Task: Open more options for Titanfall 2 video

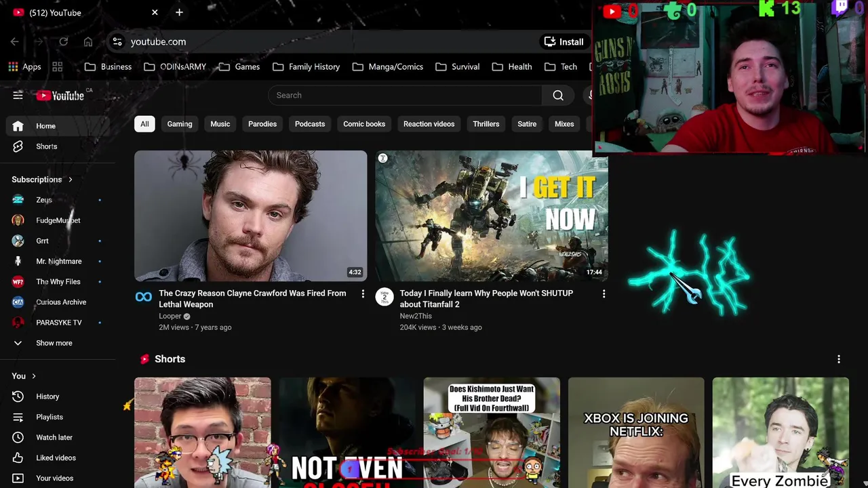Action: click(604, 294)
